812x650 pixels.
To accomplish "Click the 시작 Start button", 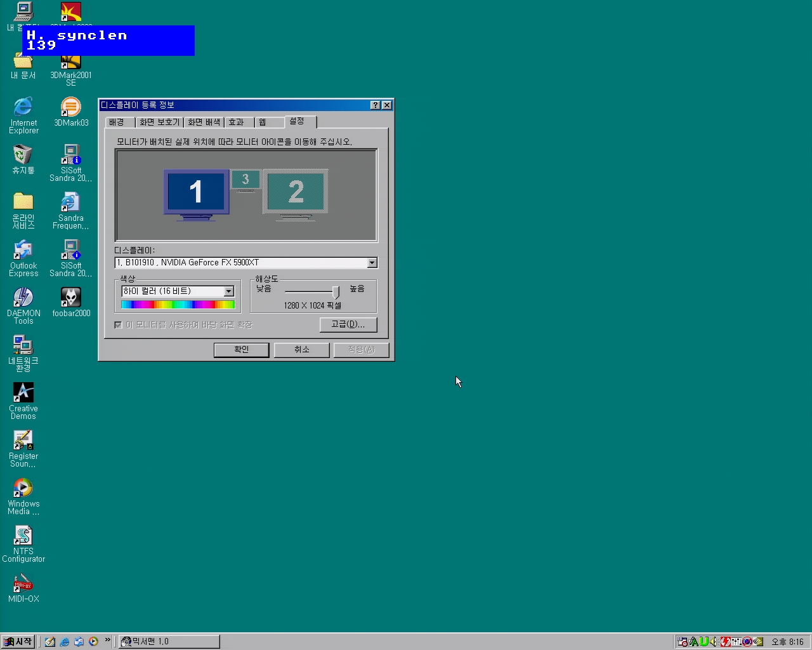I will (18, 642).
